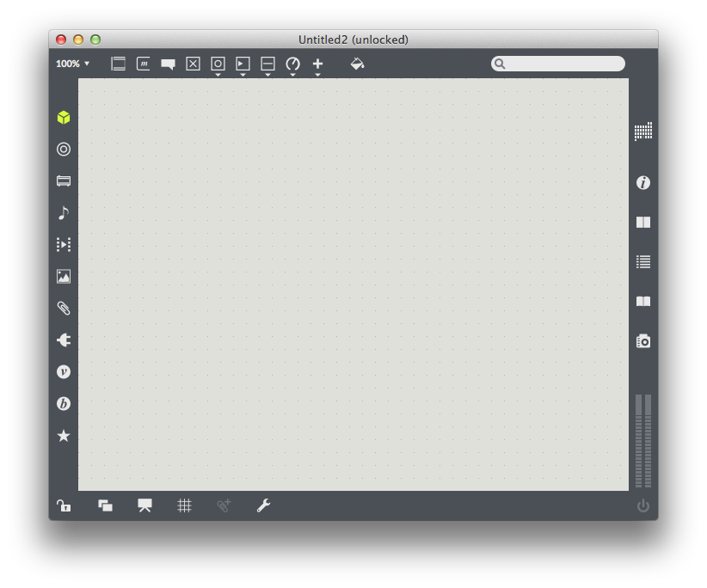Open new patcher view windows icon
This screenshot has width=707, height=588.
pos(105,505)
